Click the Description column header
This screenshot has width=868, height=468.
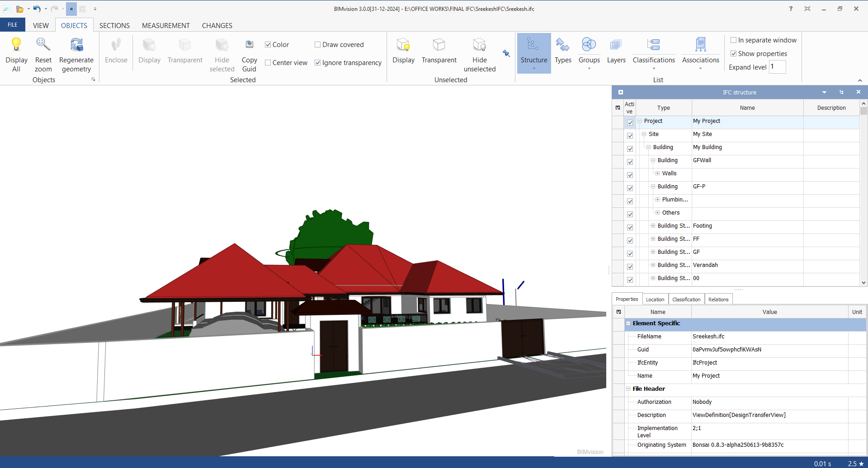(831, 108)
